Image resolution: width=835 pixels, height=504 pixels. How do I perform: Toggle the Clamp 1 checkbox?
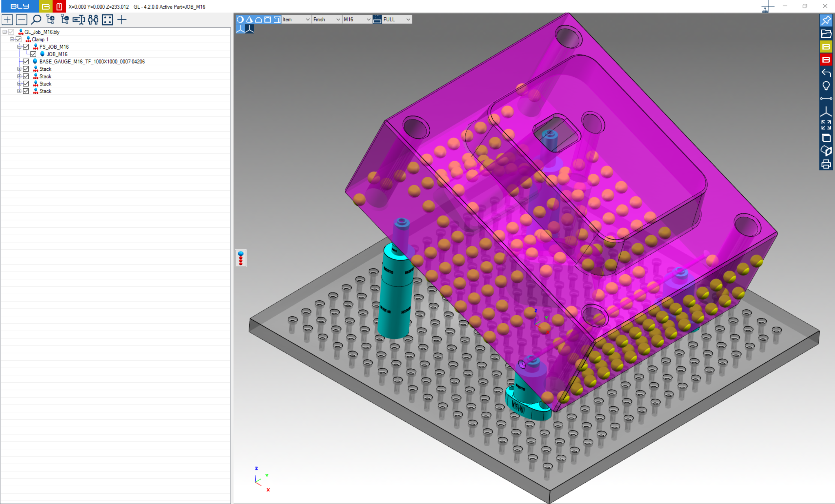19,39
